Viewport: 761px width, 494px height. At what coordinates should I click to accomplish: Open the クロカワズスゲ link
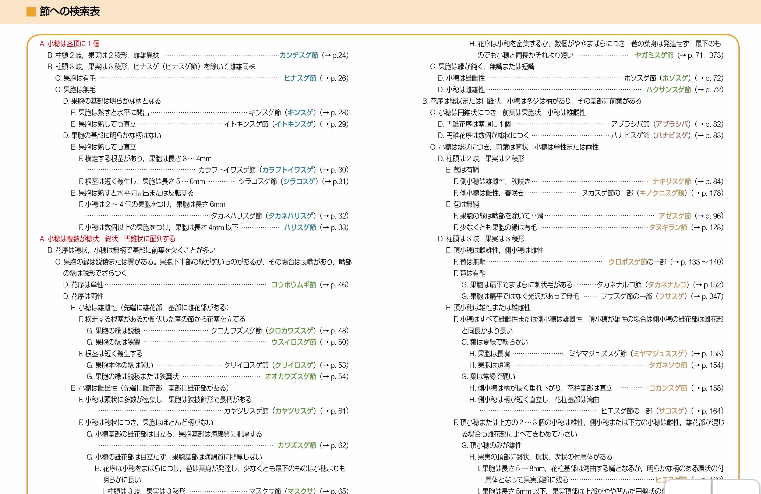291,331
